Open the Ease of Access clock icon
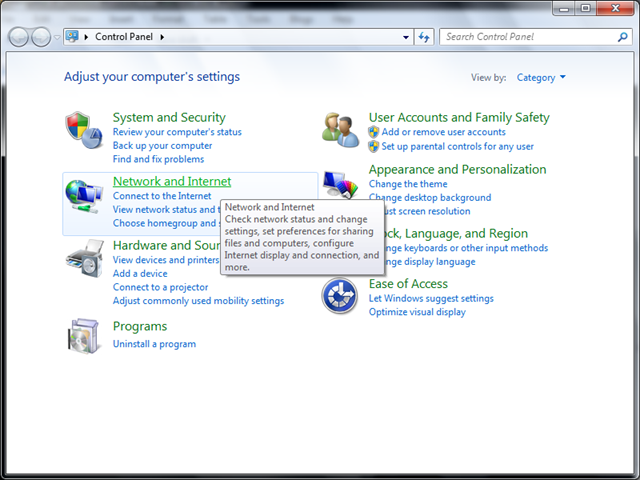This screenshot has width=640, height=480. click(x=340, y=296)
